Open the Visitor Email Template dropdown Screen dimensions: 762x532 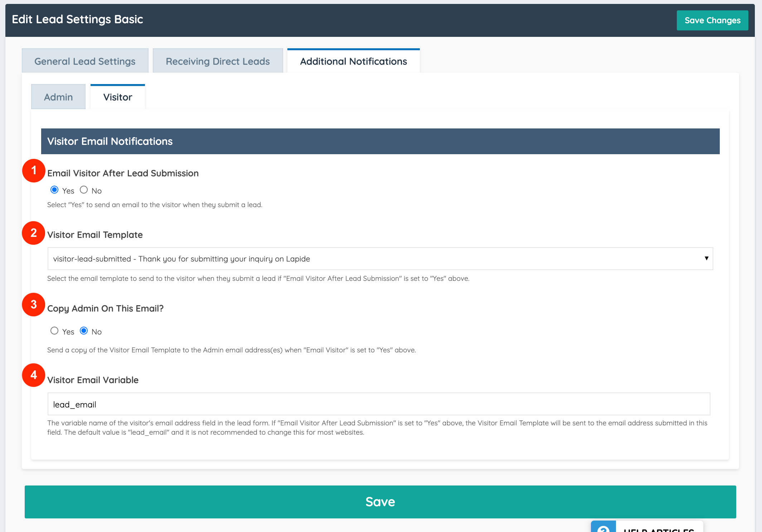coord(379,259)
